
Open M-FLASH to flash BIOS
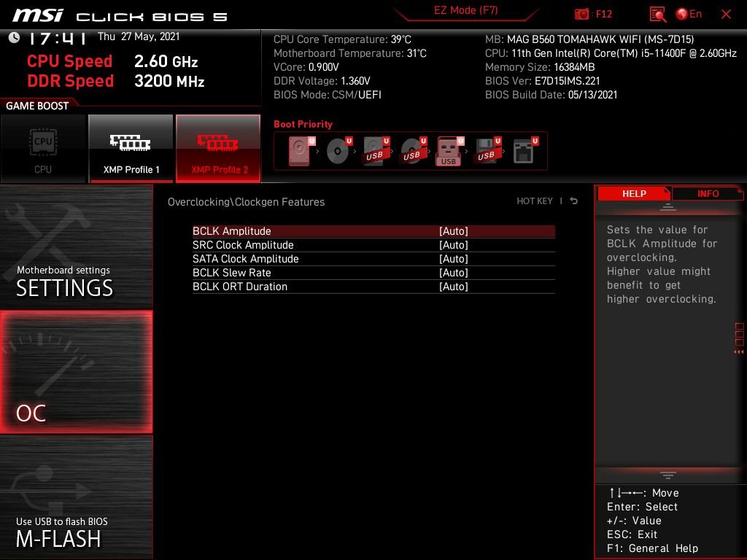[76, 497]
